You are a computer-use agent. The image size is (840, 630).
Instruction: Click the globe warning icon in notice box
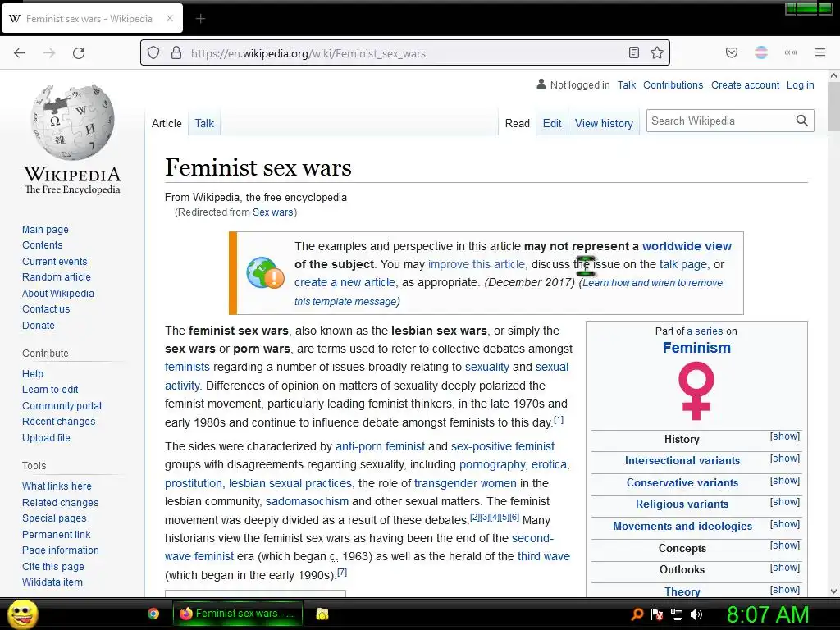click(265, 272)
